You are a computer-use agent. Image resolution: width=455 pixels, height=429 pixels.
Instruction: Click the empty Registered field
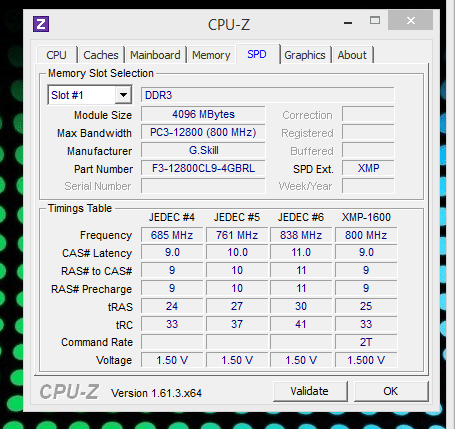point(368,132)
